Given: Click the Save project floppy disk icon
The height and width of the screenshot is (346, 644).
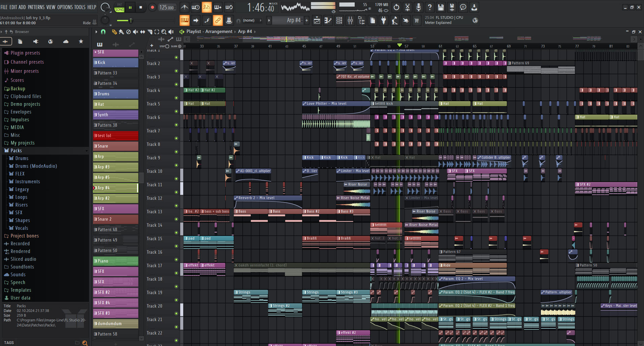Looking at the screenshot, I should coord(441,7).
